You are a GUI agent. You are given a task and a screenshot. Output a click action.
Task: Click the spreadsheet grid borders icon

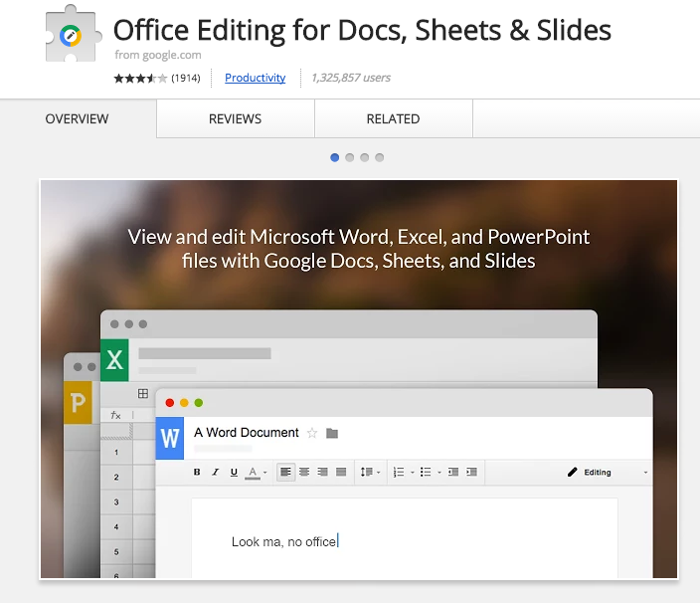(143, 393)
